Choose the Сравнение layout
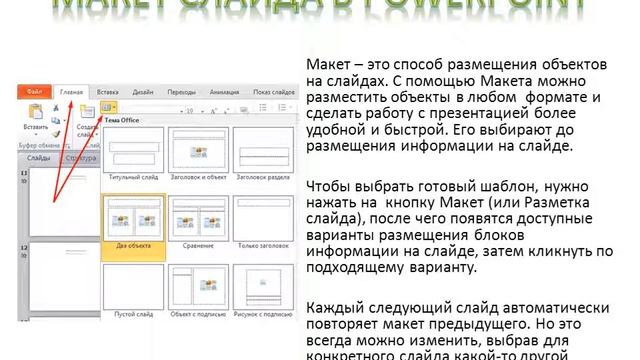 [198, 223]
